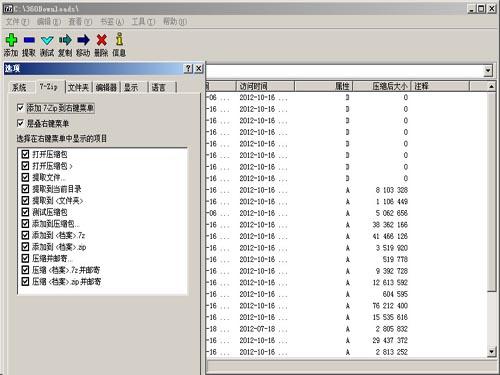Select the row with size 76 212 400

pos(347,306)
